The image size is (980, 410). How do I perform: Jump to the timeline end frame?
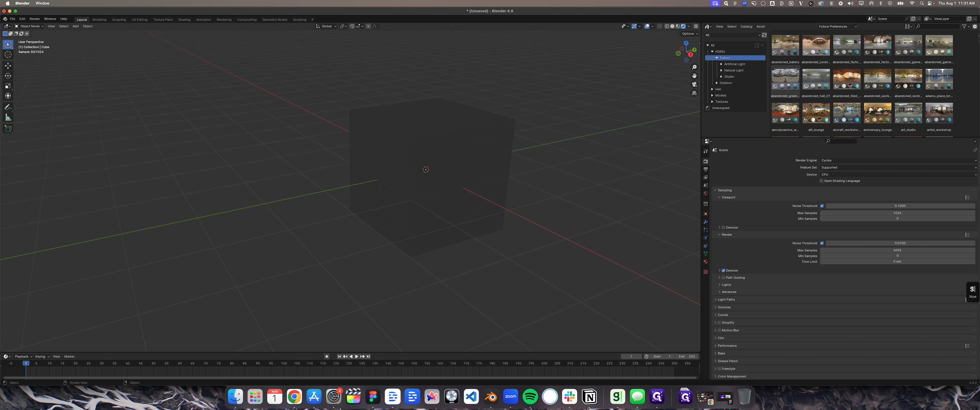pyautogui.click(x=368, y=356)
